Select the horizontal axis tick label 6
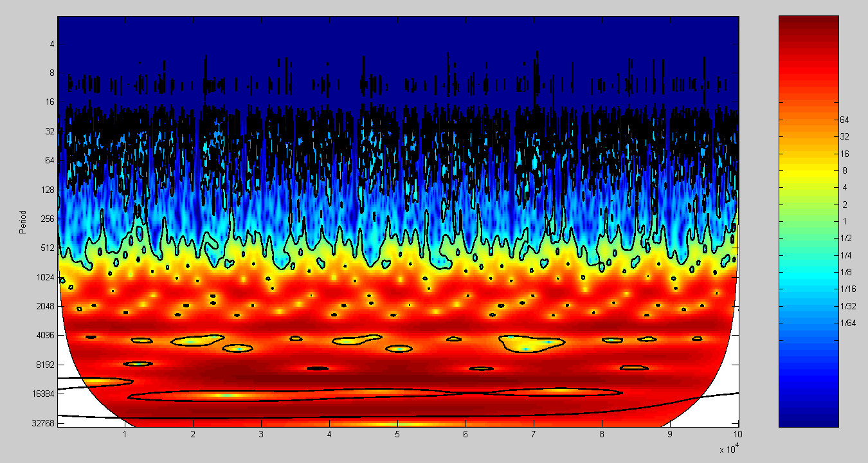 [x=466, y=435]
